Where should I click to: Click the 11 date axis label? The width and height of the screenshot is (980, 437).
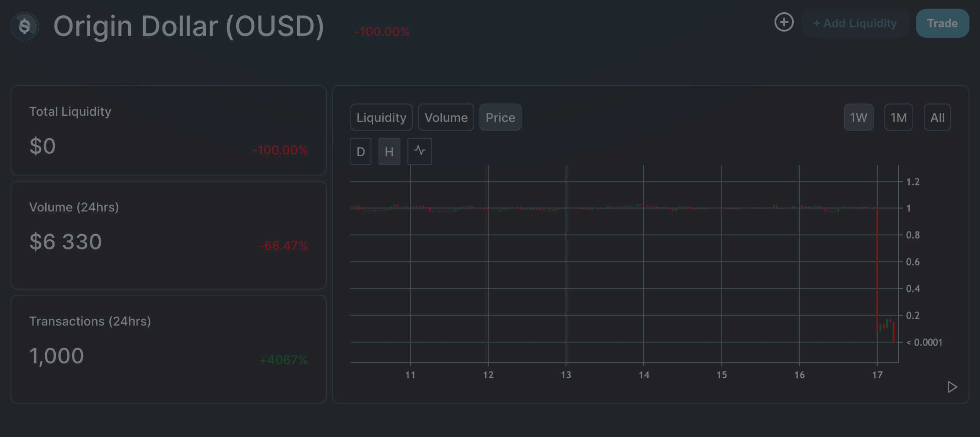(411, 375)
